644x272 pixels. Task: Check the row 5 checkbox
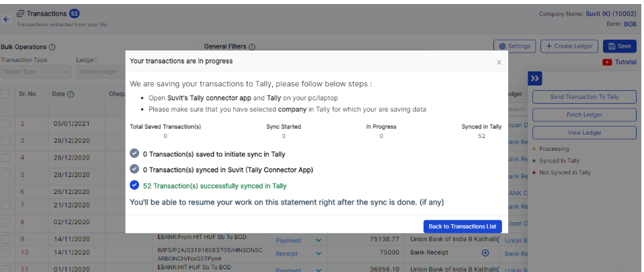(x=5, y=175)
